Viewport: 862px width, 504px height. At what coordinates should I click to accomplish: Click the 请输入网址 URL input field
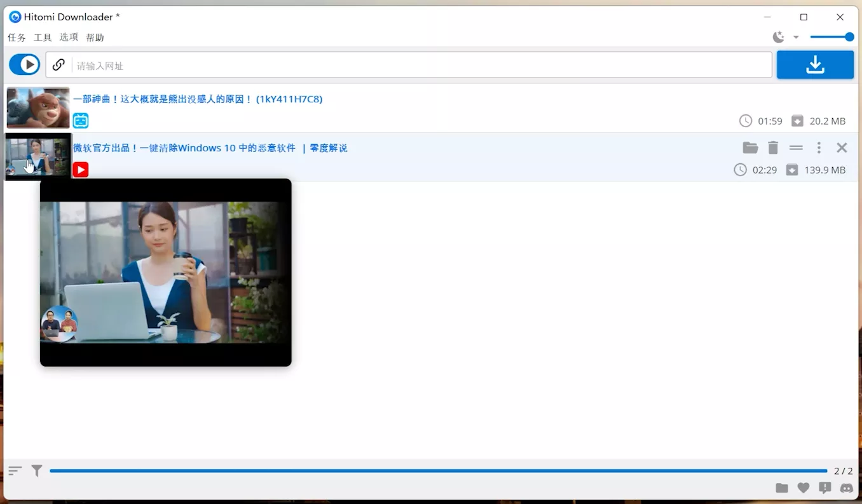point(420,65)
